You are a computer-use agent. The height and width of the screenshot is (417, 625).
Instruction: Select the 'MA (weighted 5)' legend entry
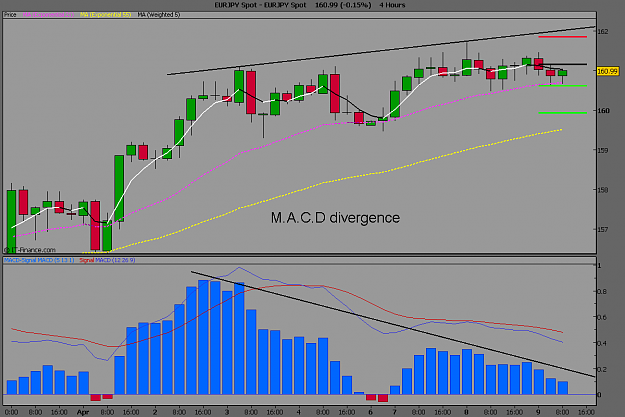(x=159, y=15)
